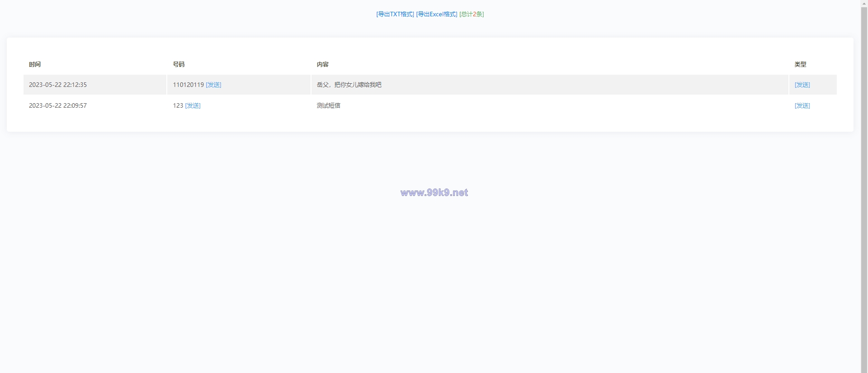Viewport: 868px width, 373px height.
Task: Click 发送 link next to number 110120119
Action: pos(213,85)
